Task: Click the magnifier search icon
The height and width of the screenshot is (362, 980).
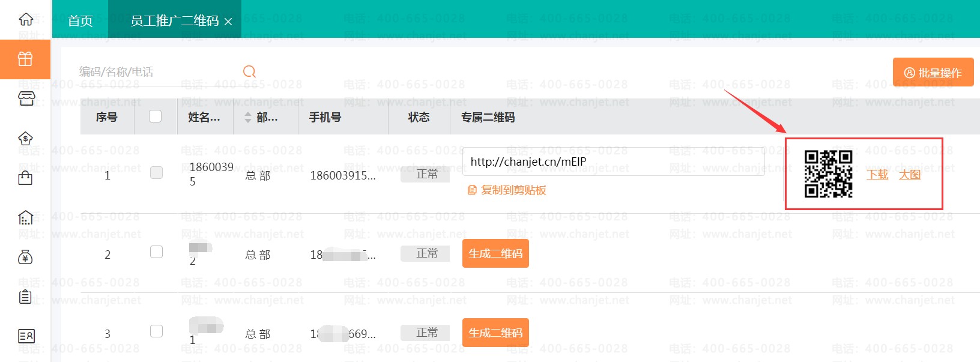Action: tap(249, 72)
